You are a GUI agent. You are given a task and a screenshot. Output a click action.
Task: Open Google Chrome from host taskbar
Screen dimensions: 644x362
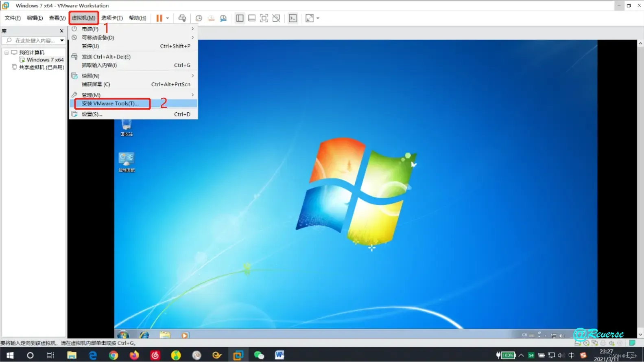click(114, 355)
